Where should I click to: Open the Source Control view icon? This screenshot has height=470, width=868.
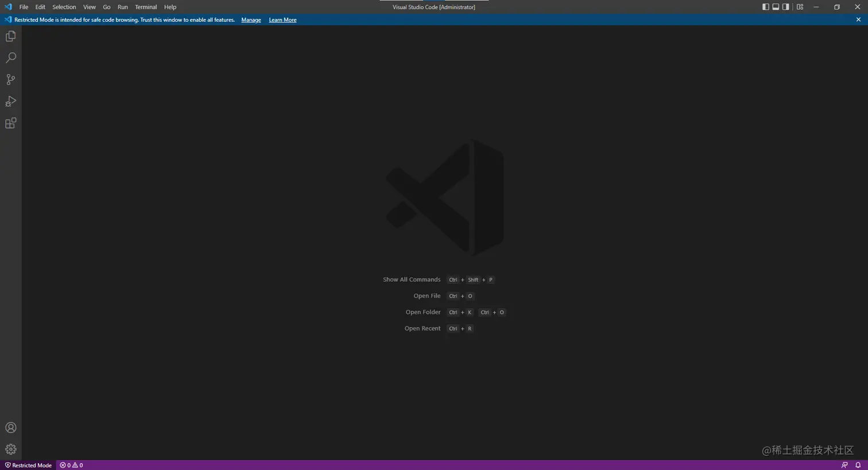(10, 80)
